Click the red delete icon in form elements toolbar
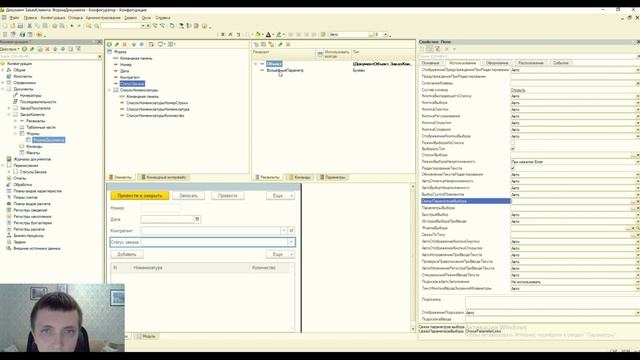The image size is (640, 360). tap(125, 44)
